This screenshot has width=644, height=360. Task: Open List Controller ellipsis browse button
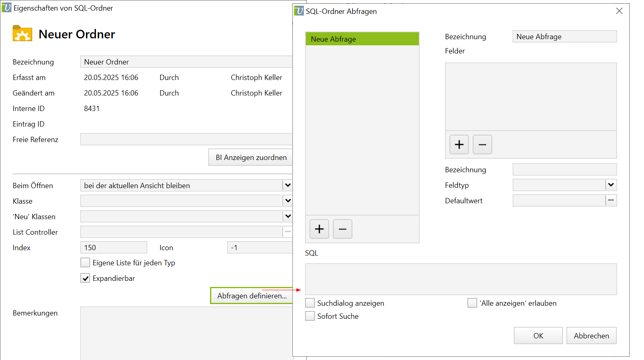[x=288, y=232]
